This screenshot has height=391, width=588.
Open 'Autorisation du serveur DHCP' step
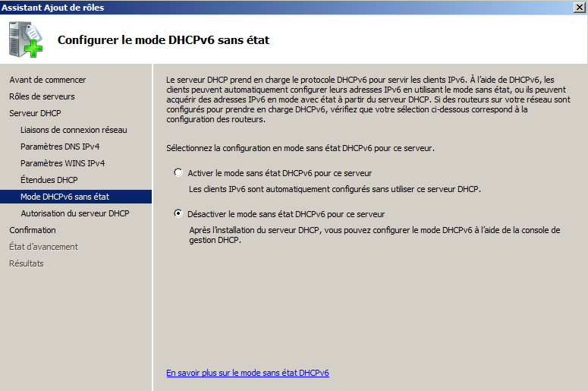(75, 213)
